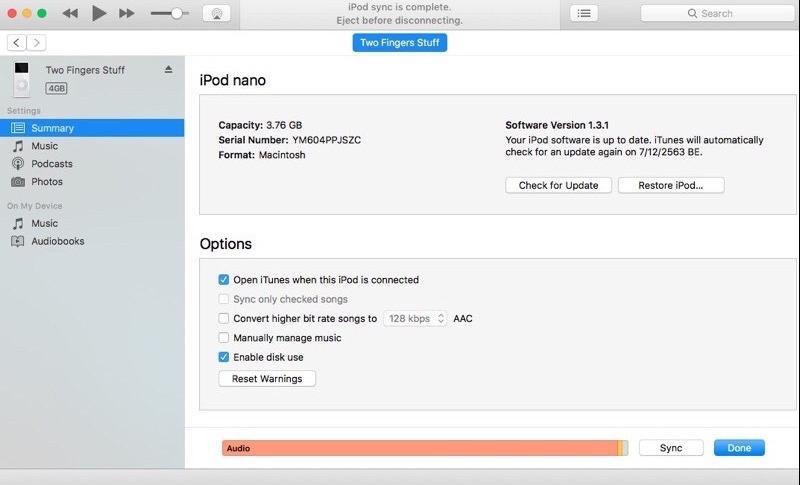This screenshot has height=485, width=800.
Task: Click the Capacity 3.76 GB value
Action: [x=284, y=125]
